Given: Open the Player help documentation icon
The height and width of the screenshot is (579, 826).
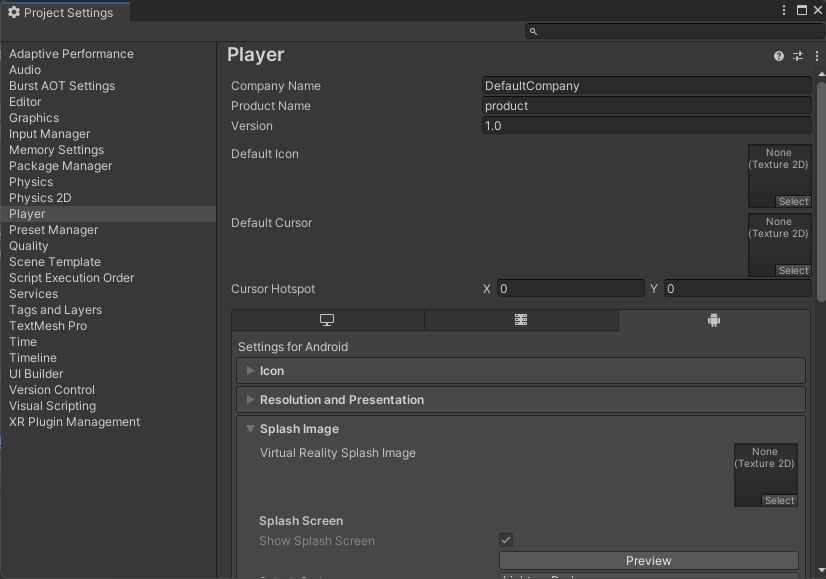Looking at the screenshot, I should [779, 56].
